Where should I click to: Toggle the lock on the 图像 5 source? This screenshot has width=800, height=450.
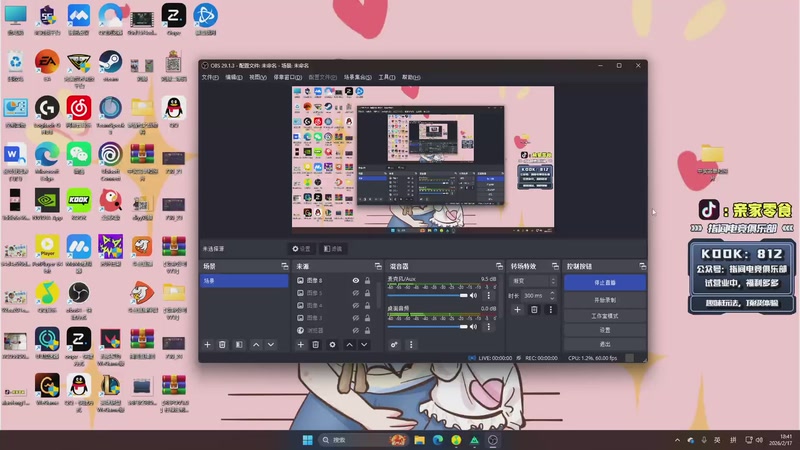click(367, 293)
